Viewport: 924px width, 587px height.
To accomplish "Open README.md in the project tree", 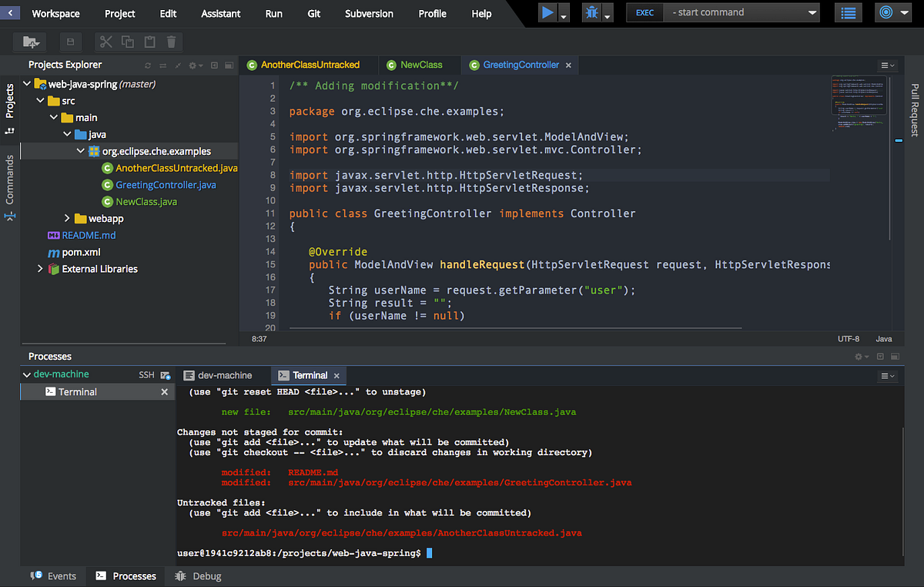I will pyautogui.click(x=89, y=235).
